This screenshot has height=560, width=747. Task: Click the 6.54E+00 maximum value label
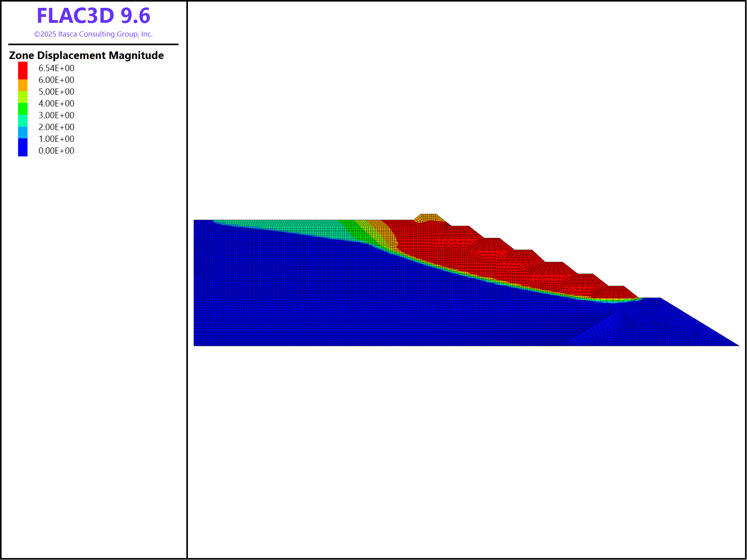(x=56, y=68)
